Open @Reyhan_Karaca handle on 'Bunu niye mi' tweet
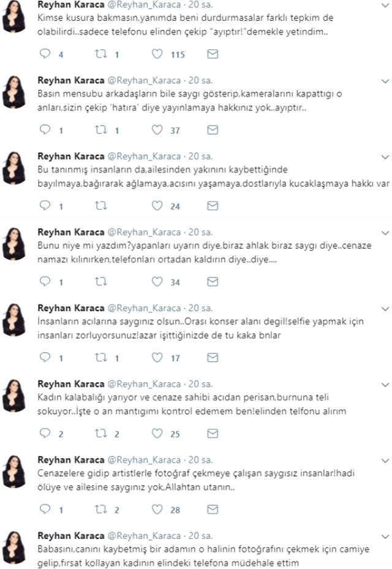Image resolution: width=392 pixels, height=569 pixels. coord(144,232)
